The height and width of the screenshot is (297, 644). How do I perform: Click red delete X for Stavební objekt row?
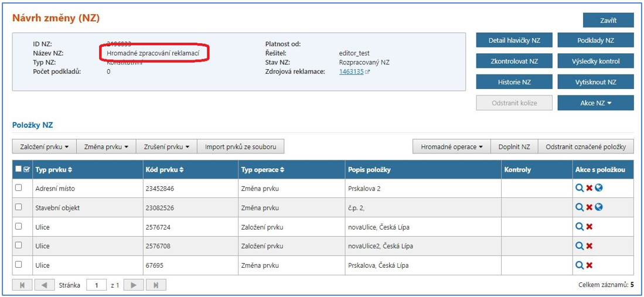pyautogui.click(x=589, y=207)
